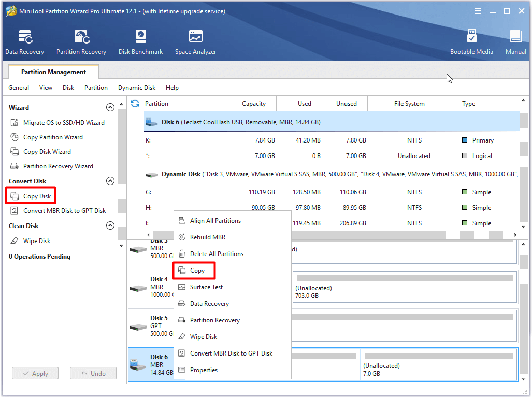The width and height of the screenshot is (532, 397).
Task: Open the Help menu
Action: point(172,88)
